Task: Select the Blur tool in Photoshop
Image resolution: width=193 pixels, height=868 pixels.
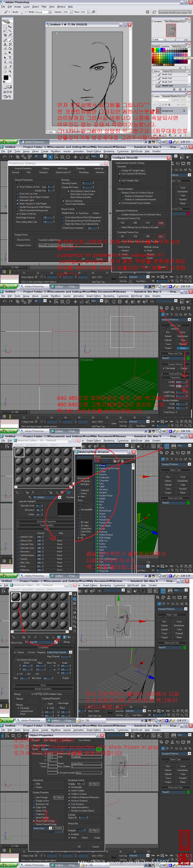Action: [5, 53]
